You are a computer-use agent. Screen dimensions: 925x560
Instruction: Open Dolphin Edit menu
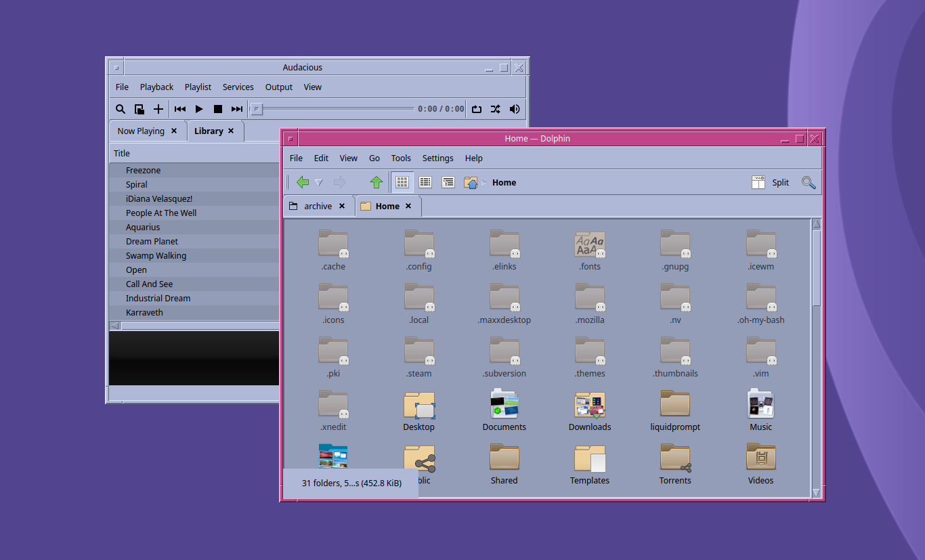[x=321, y=158]
